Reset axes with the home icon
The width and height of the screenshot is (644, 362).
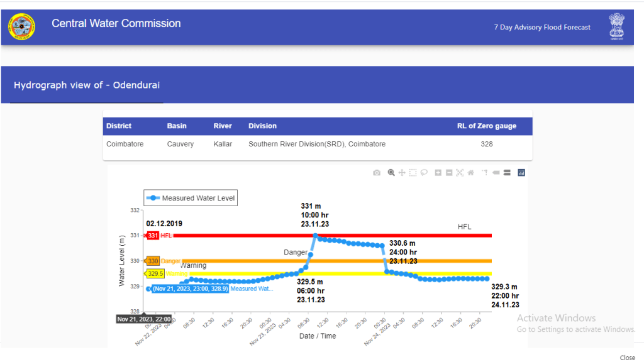coord(470,173)
